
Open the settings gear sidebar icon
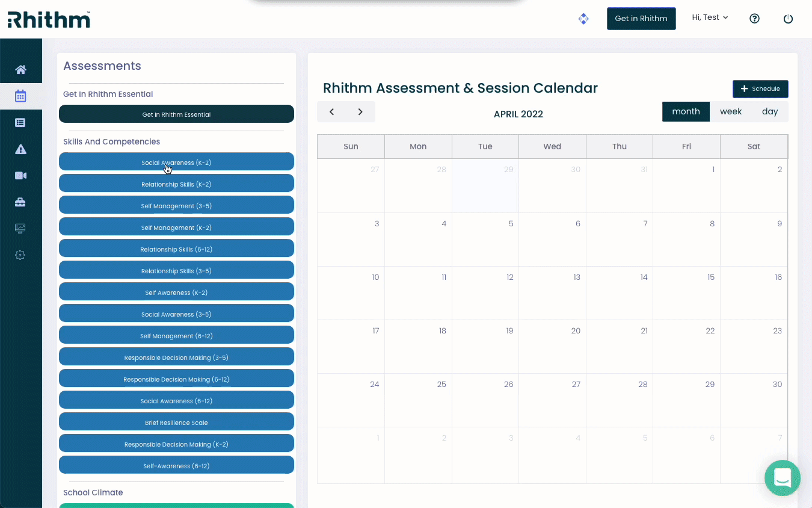pos(20,255)
